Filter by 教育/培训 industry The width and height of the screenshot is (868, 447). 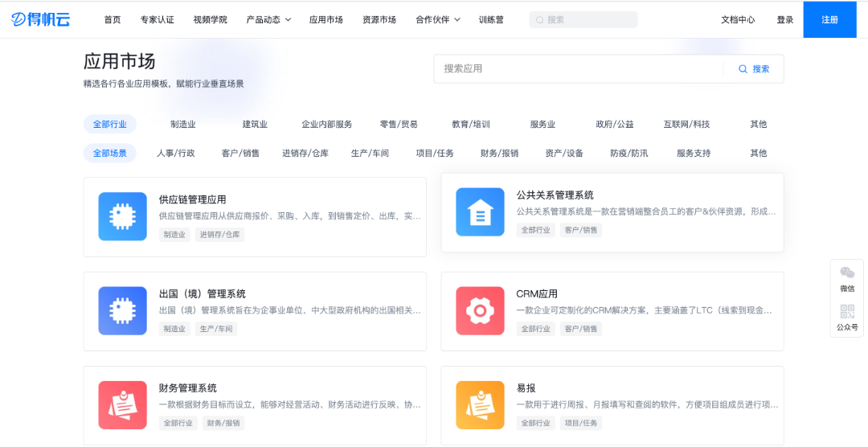(470, 124)
